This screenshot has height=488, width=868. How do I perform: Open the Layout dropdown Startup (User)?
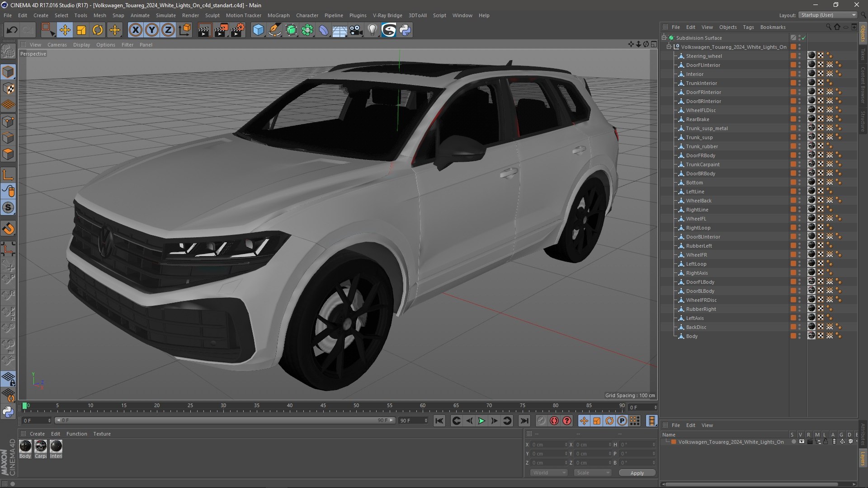coord(827,15)
